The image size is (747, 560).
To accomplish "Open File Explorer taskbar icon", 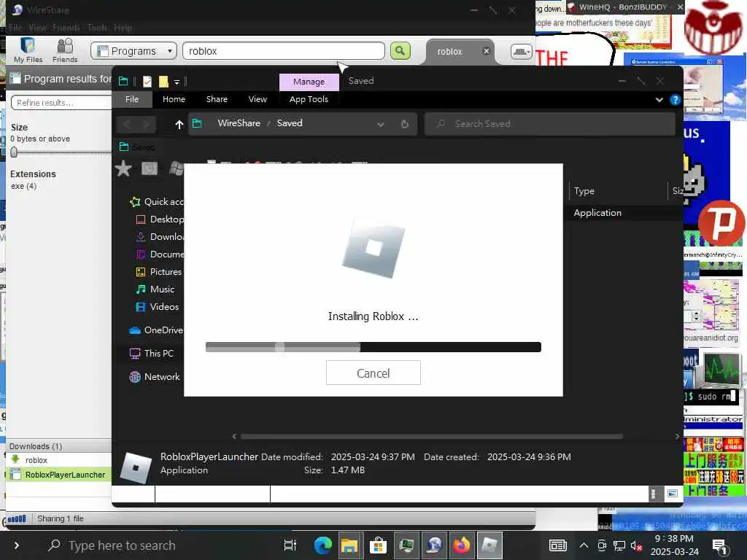I will coord(349,545).
